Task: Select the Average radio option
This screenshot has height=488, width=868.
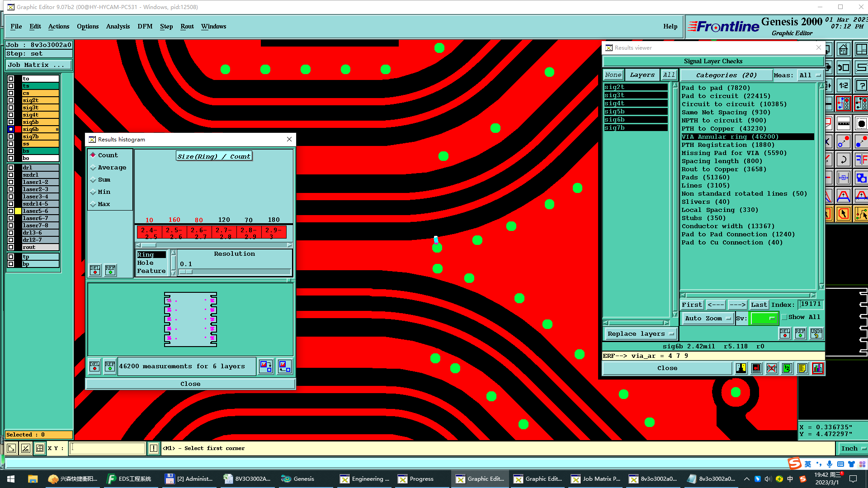Action: (93, 168)
